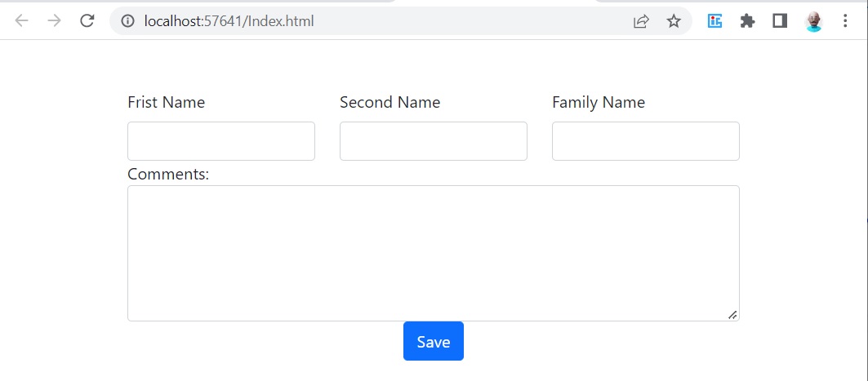Click the localhost address bar URL
This screenshot has width=868, height=381.
click(x=229, y=21)
